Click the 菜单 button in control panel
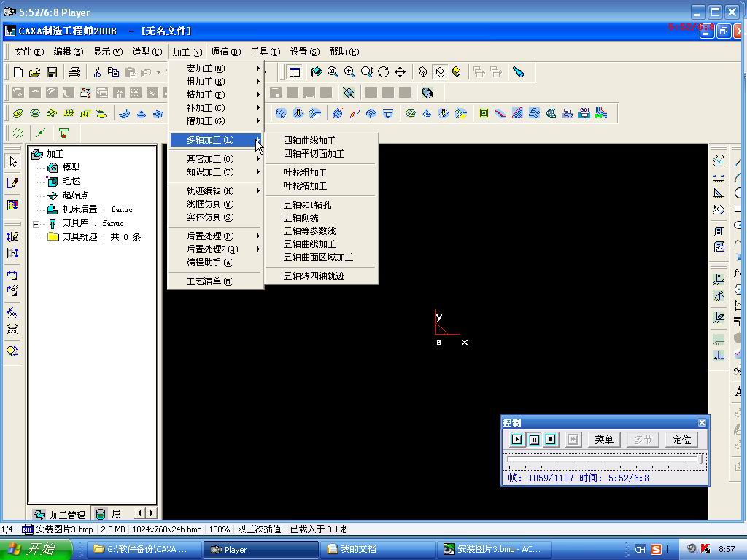This screenshot has width=747, height=560. pos(603,440)
